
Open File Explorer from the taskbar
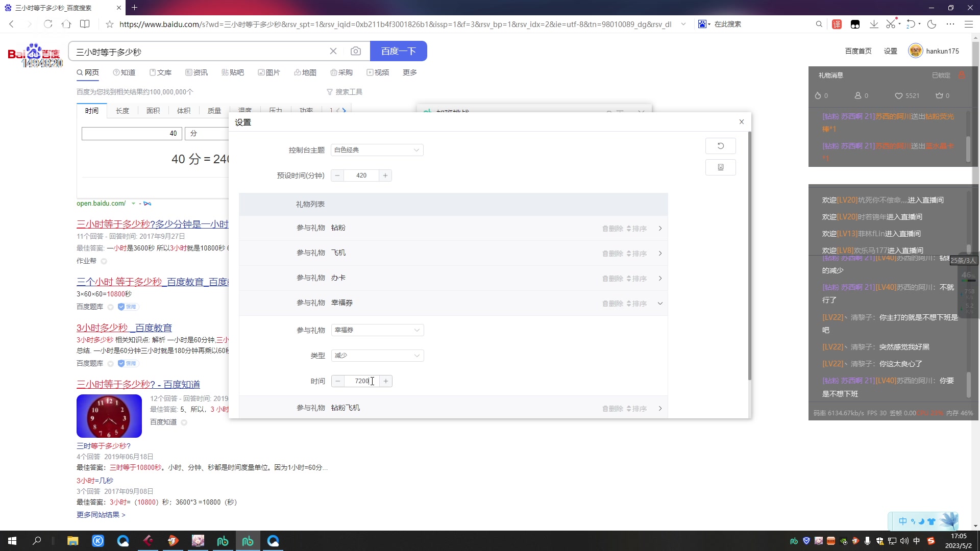pos(72,541)
